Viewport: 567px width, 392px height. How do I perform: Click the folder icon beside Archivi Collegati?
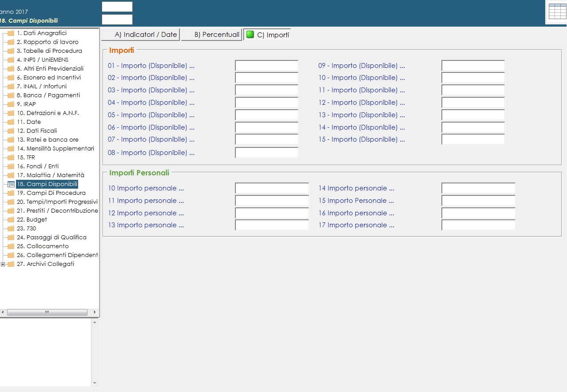(11, 264)
